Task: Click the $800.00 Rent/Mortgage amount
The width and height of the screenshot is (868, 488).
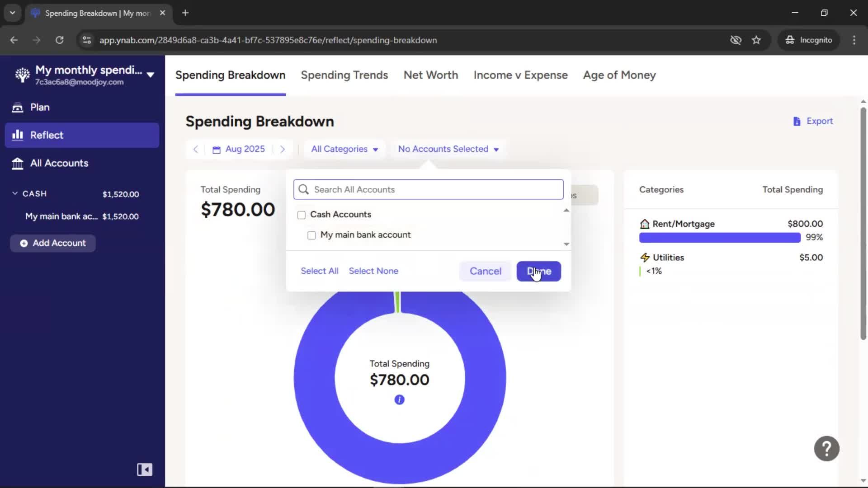Action: [805, 224]
